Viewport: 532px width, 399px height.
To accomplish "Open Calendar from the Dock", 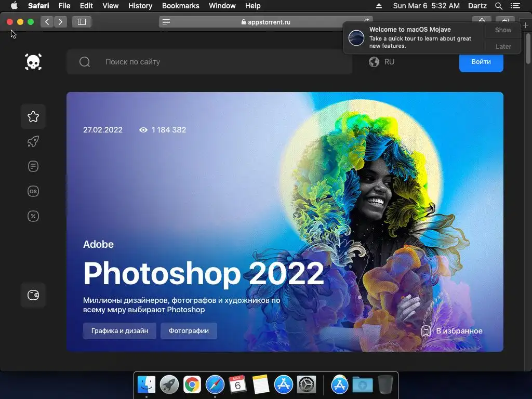I will click(x=237, y=385).
